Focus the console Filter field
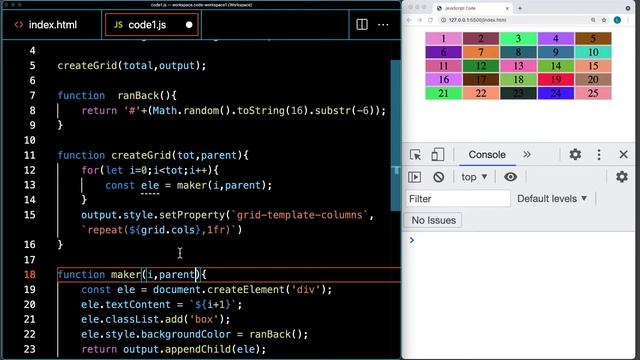Image resolution: width=640 pixels, height=360 pixels. 458,199
